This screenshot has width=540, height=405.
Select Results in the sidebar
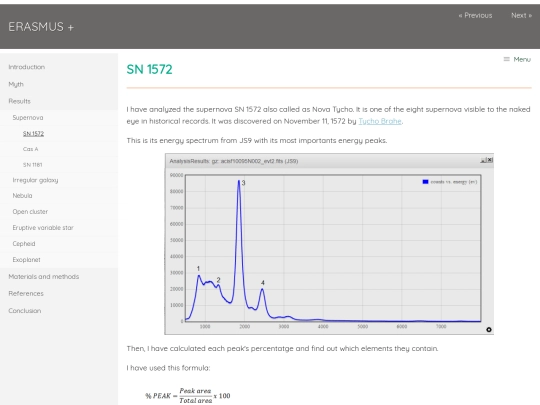[x=20, y=101]
